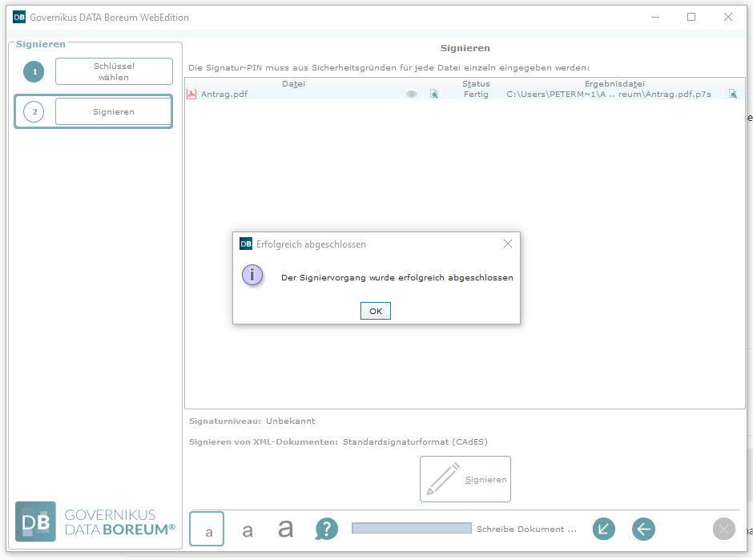Click step number 1 circle
753x560 pixels.
pos(34,72)
